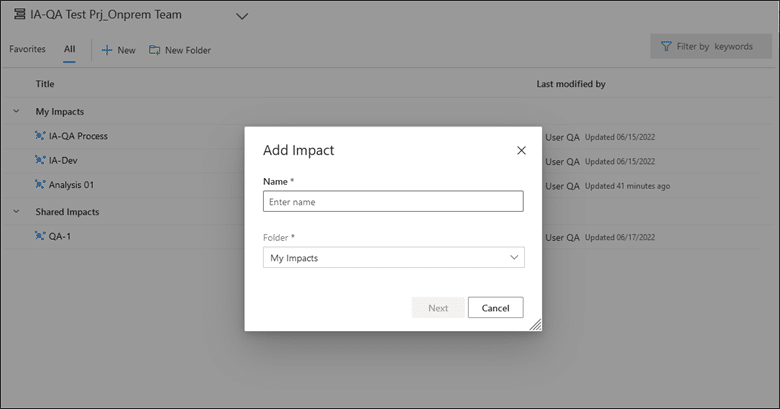780x409 pixels.
Task: Collapse the My Impacts group
Action: 16,111
